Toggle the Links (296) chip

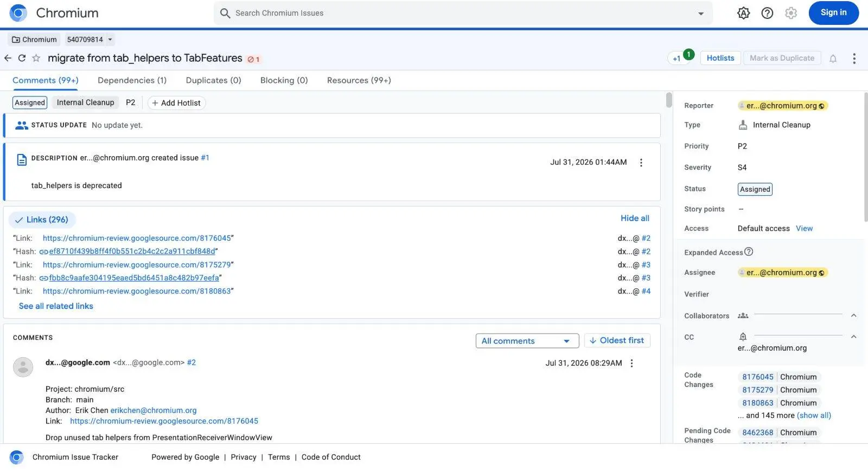[x=42, y=220]
